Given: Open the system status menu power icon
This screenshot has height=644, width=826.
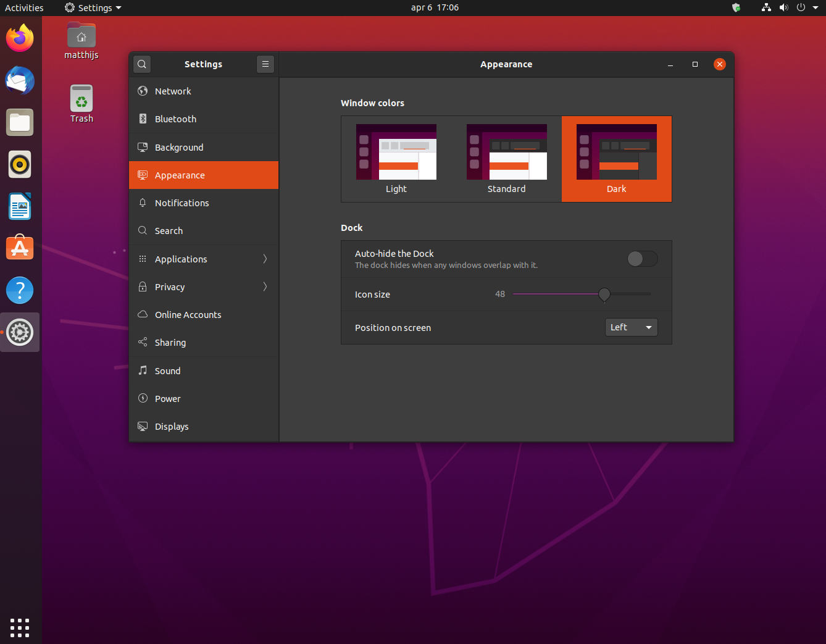Looking at the screenshot, I should 801,8.
